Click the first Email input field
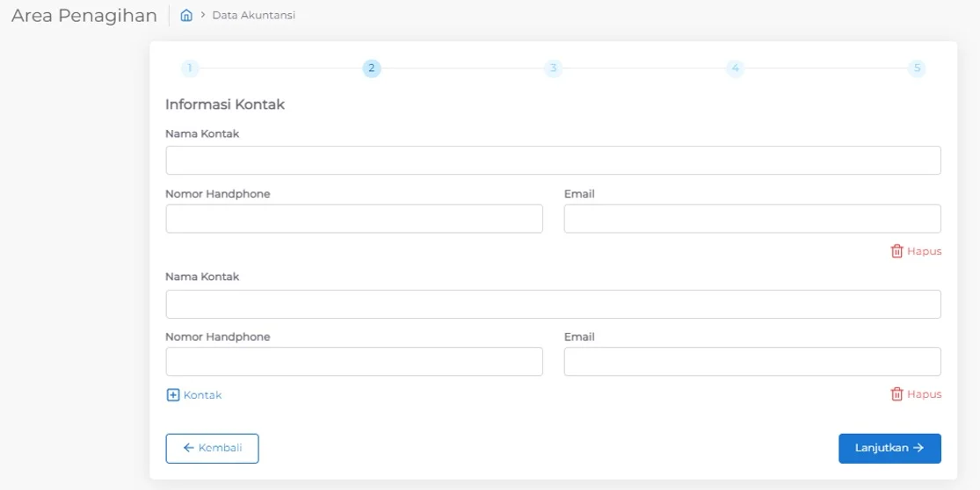The width and height of the screenshot is (980, 490). [x=752, y=219]
